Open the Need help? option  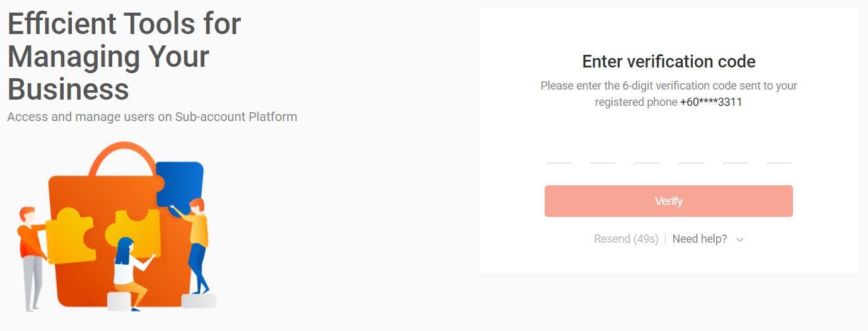700,239
